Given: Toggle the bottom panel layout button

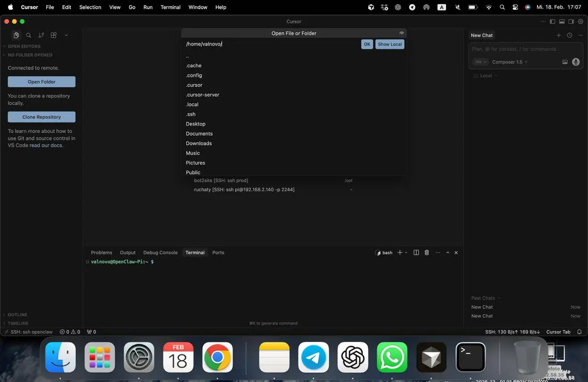Looking at the screenshot, I should click(x=562, y=22).
